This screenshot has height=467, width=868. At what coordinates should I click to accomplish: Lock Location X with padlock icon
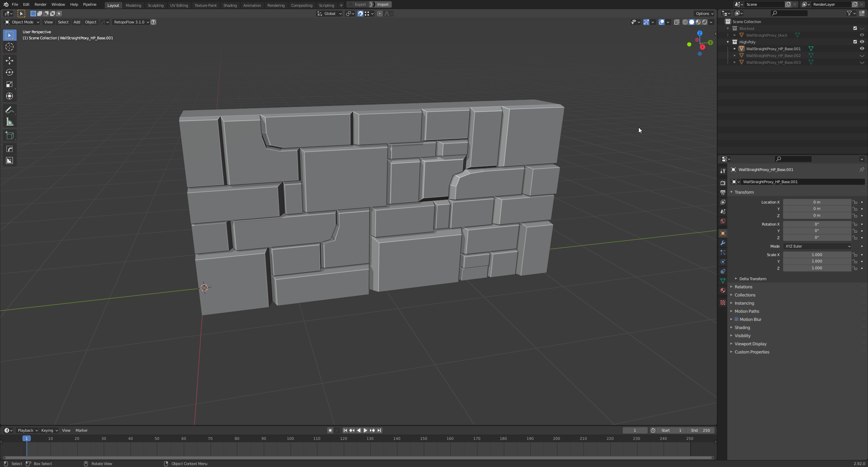point(855,202)
